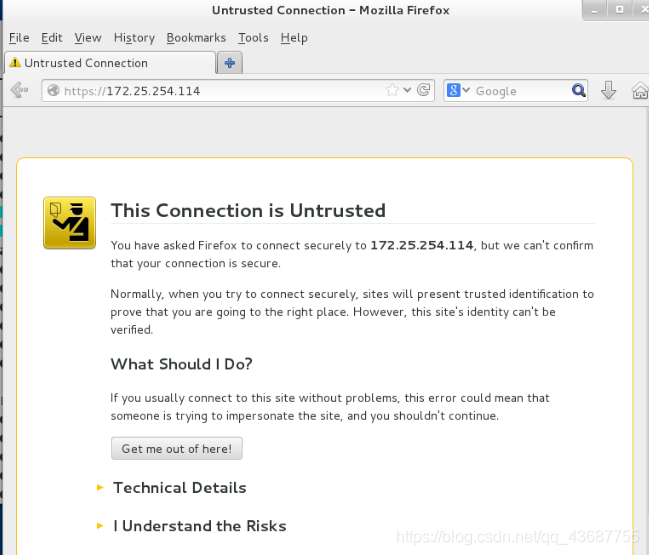This screenshot has width=649, height=555.
Task: Click the bold 172.25.254.114 address in message
Action: point(422,245)
